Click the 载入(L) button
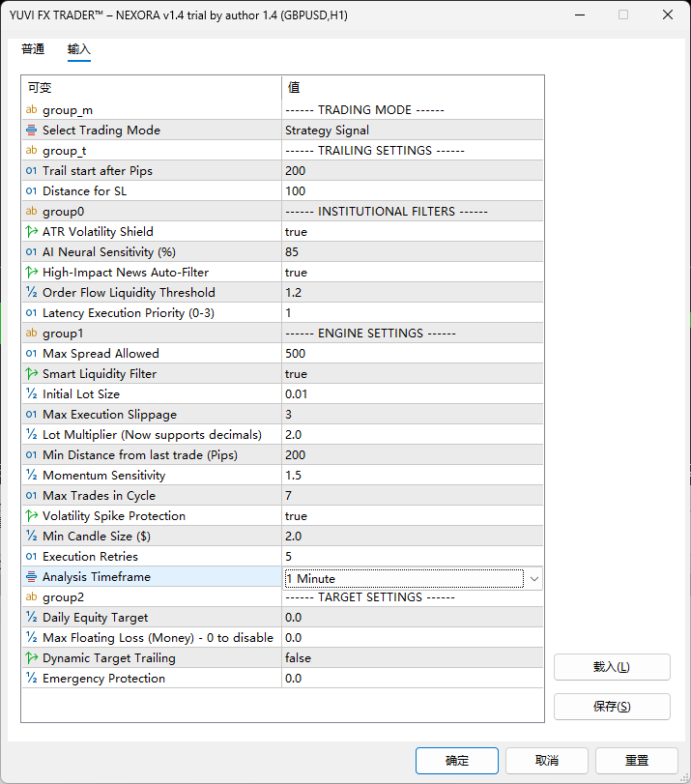691x784 pixels. point(612,667)
